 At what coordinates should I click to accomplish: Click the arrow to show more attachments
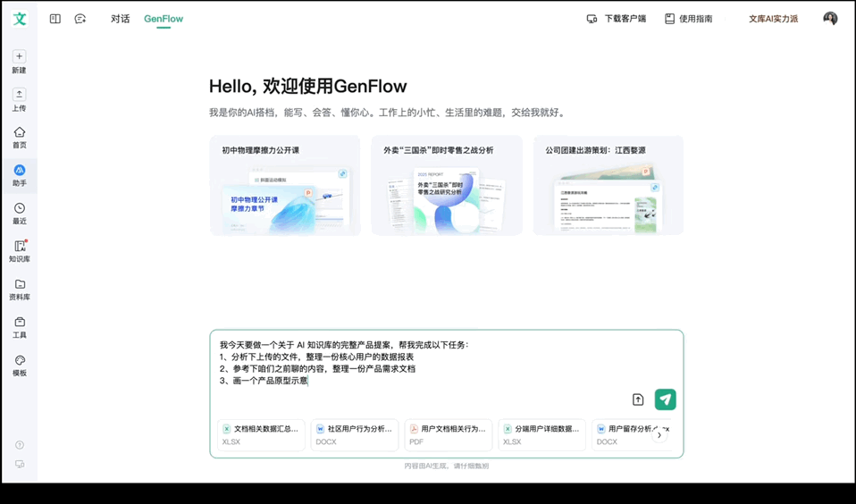pos(659,435)
